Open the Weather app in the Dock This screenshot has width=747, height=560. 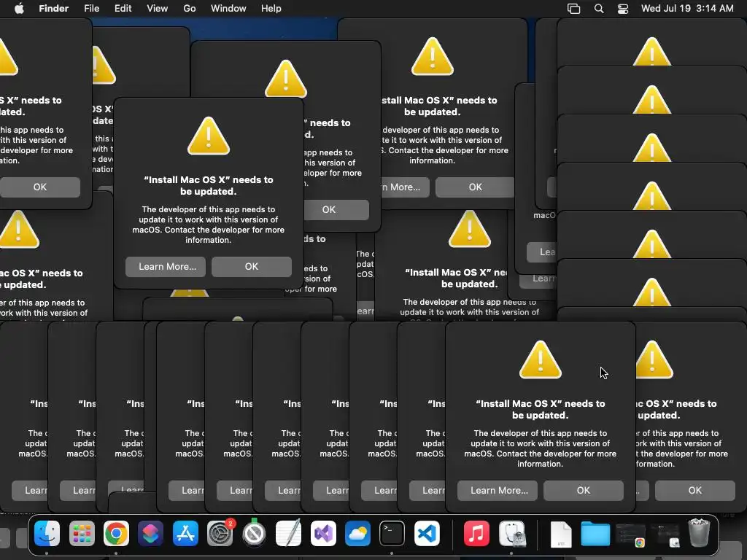[x=357, y=533]
